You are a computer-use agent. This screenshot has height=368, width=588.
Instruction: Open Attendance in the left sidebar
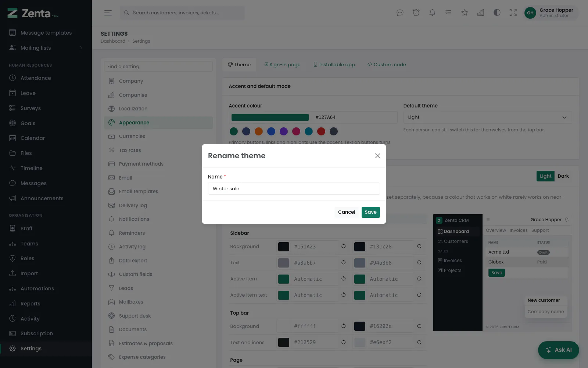click(46, 78)
